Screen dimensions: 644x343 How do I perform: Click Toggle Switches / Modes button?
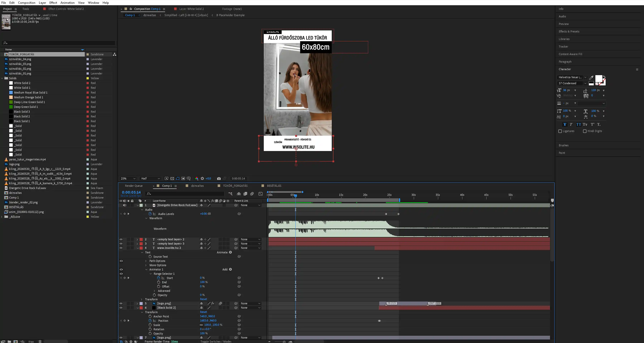216,342
